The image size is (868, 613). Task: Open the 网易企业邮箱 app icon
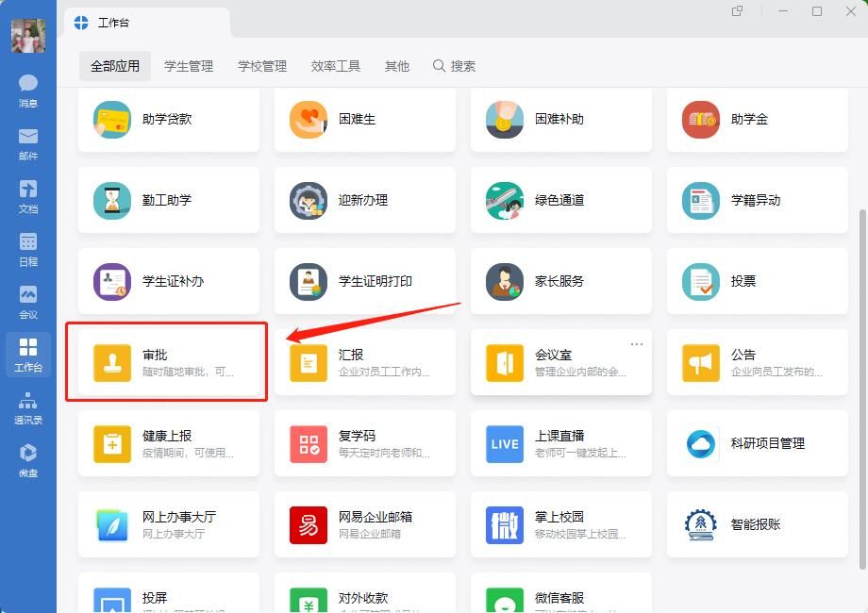[x=309, y=525]
